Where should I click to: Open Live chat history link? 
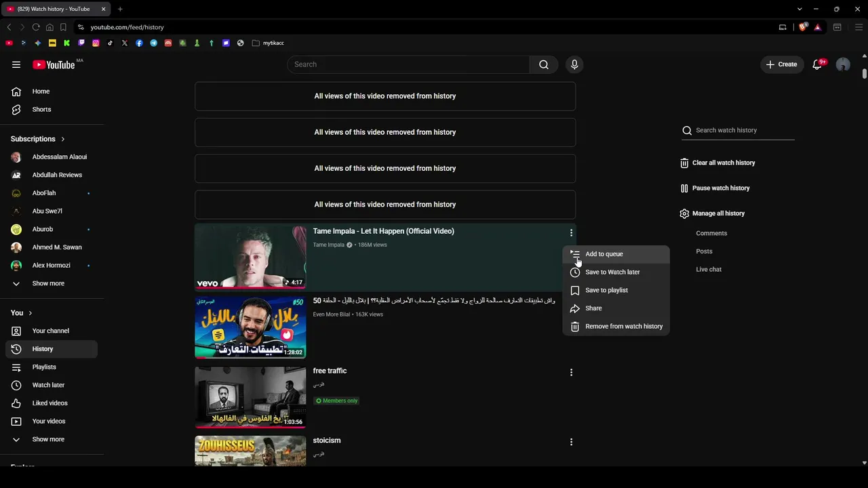pyautogui.click(x=709, y=270)
